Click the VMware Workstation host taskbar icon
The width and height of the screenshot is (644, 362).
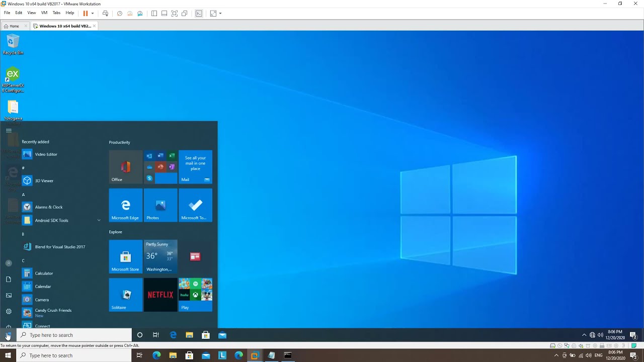point(255,355)
